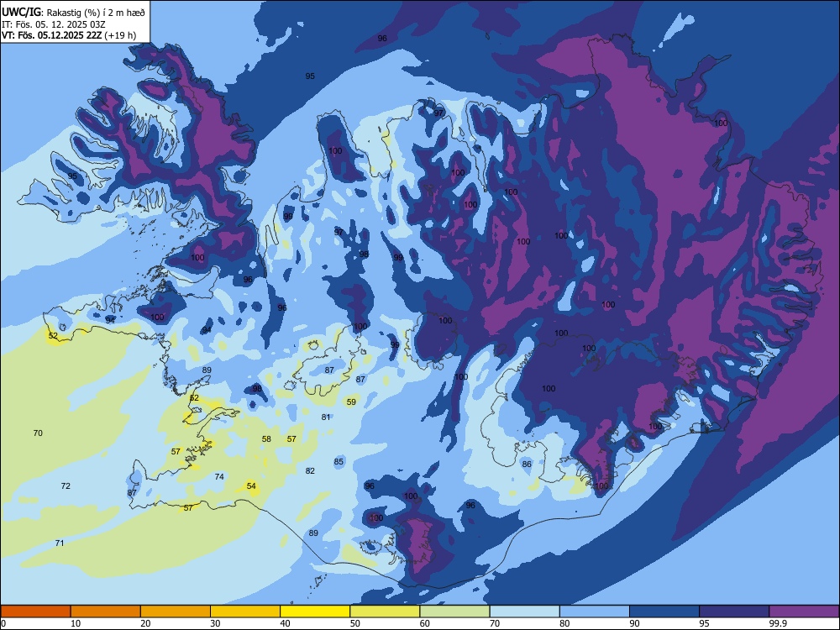Pick the yellow-green 50–60 legend swatch
The height and width of the screenshot is (630, 840).
coord(386,612)
